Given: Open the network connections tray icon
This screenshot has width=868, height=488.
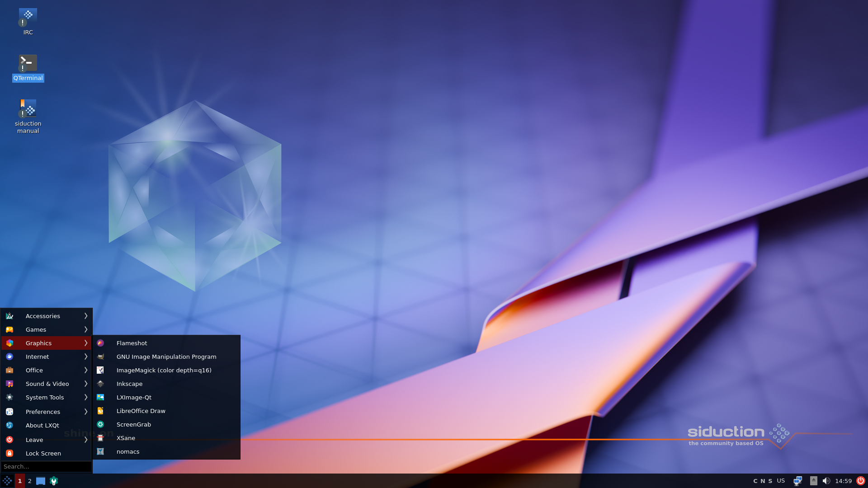Looking at the screenshot, I should point(798,481).
